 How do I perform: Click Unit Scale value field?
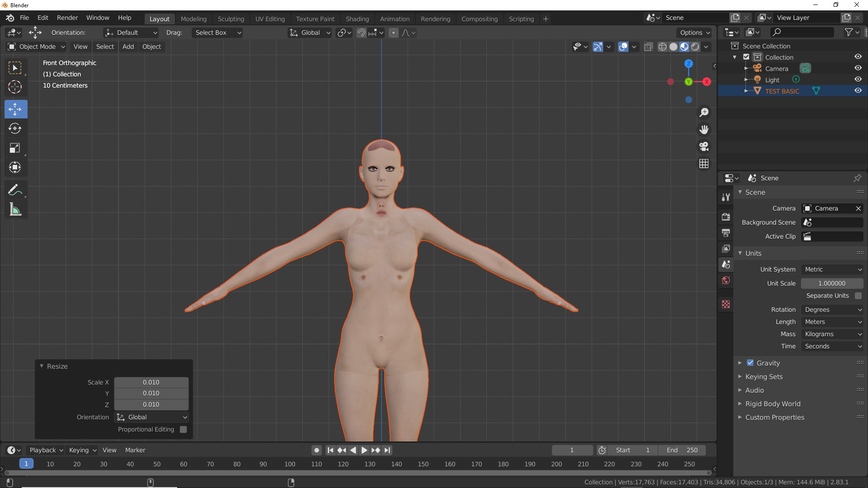[x=832, y=283]
